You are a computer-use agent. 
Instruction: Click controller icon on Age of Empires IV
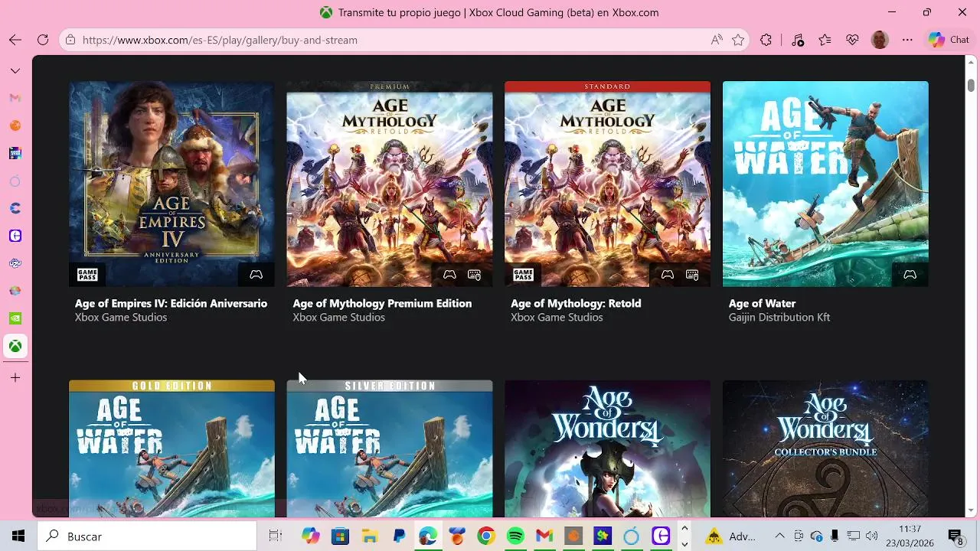click(256, 274)
